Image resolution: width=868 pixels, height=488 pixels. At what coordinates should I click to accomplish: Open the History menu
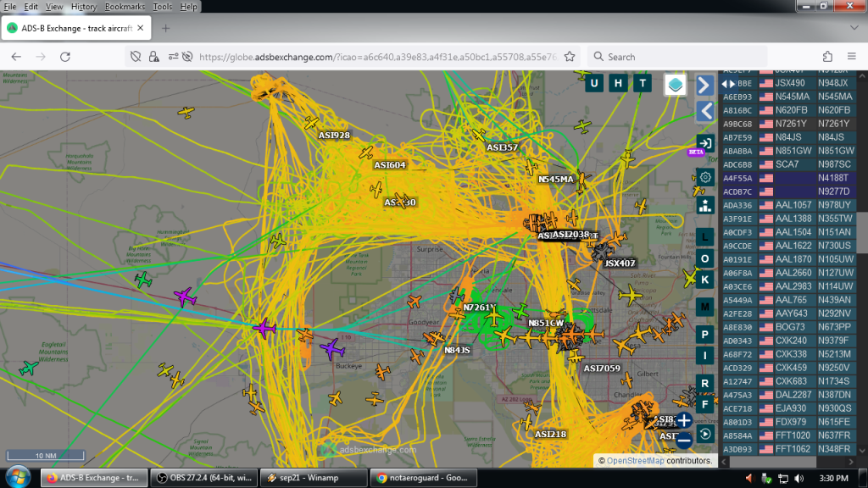click(x=84, y=7)
